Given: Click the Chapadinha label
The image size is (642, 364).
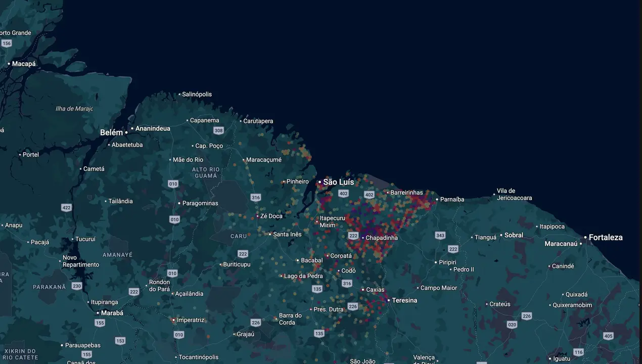Looking at the screenshot, I should pos(382,238).
